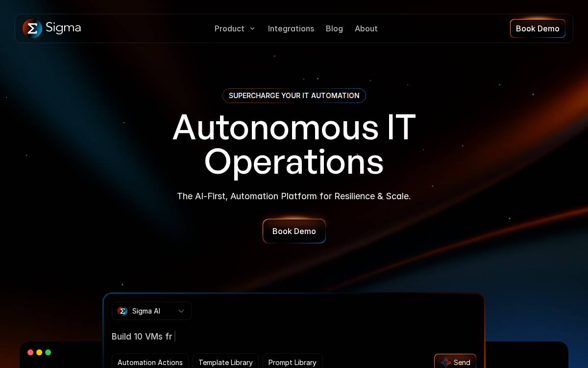The image size is (588, 368).
Task: Click the Sigma AI dropdown chevron arrow
Action: tap(181, 311)
